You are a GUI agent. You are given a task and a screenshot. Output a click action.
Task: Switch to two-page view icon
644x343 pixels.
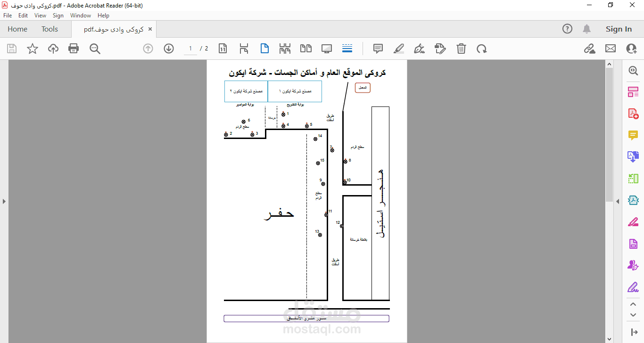tap(306, 49)
